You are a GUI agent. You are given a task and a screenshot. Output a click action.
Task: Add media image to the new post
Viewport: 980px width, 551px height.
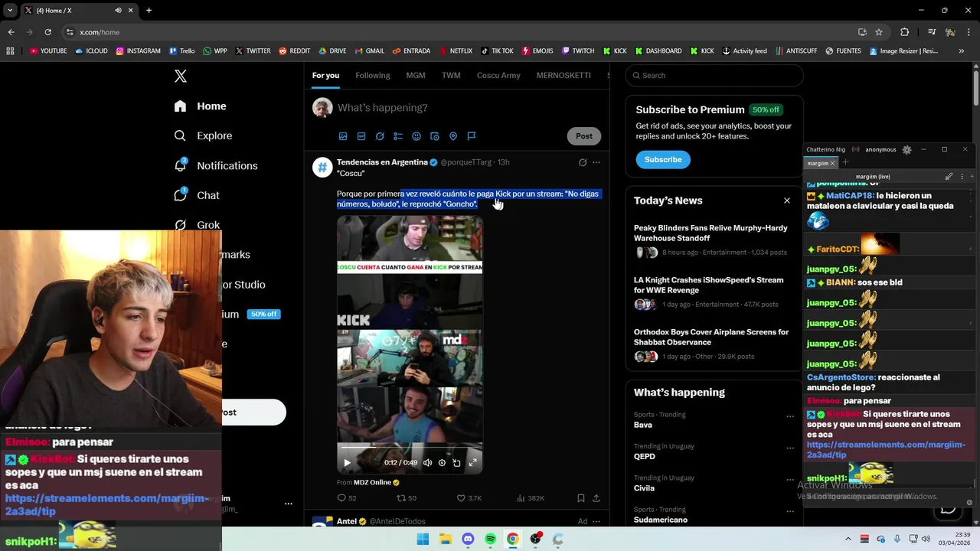343,136
